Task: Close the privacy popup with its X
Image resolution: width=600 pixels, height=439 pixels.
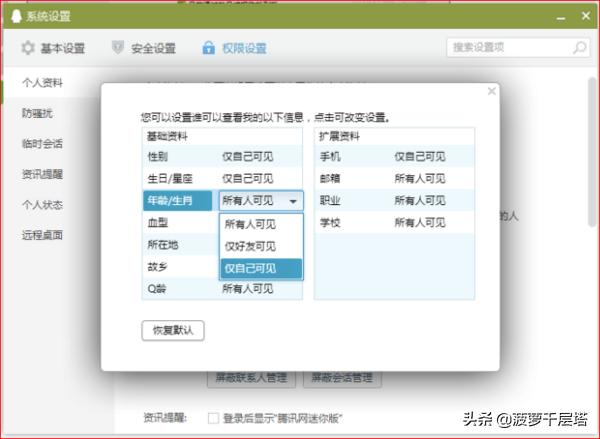Action: 492,91
